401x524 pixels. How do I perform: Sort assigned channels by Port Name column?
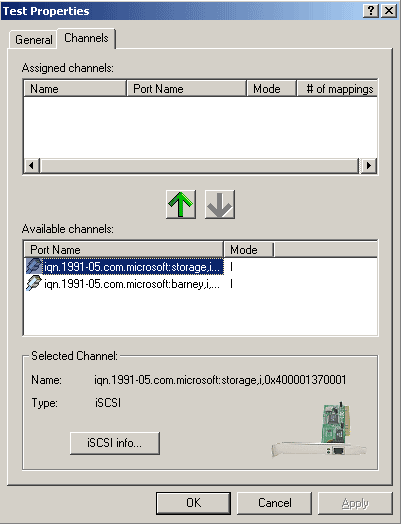pyautogui.click(x=186, y=89)
